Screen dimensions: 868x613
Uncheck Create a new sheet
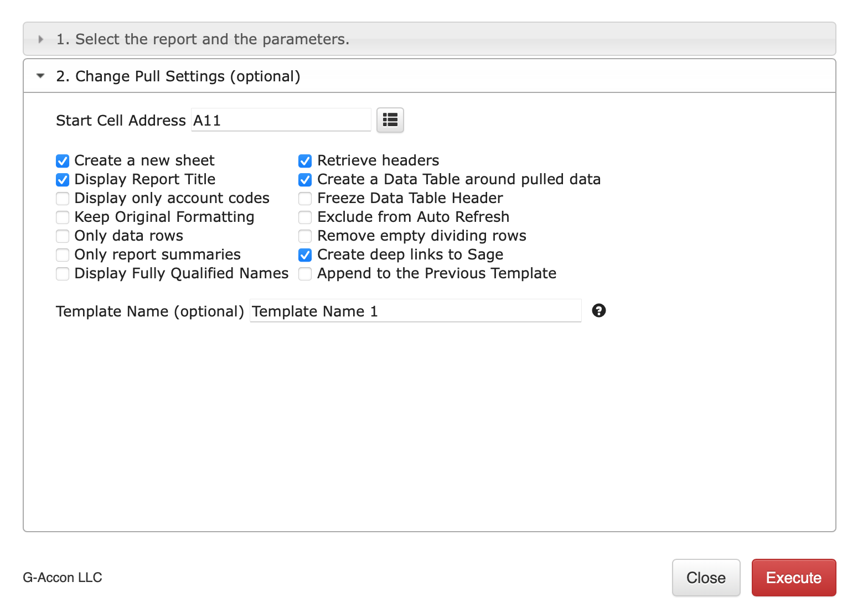[x=63, y=161]
